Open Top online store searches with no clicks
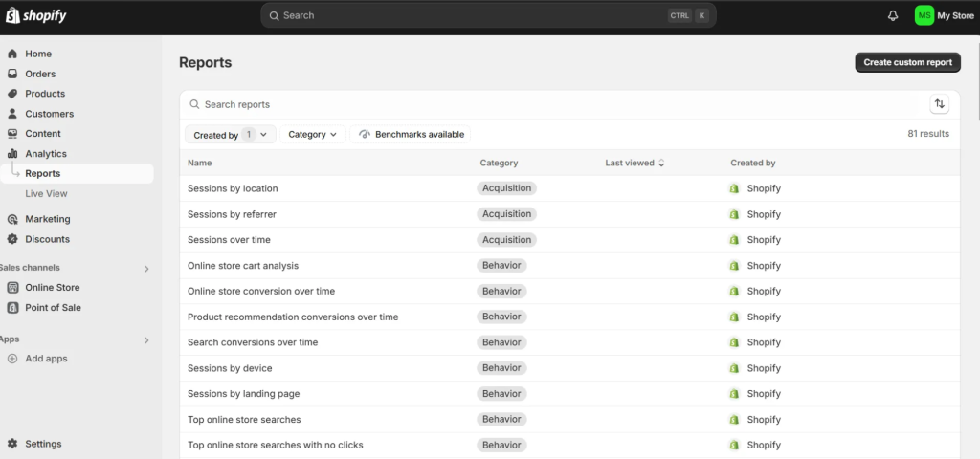The image size is (980, 459). (x=275, y=446)
